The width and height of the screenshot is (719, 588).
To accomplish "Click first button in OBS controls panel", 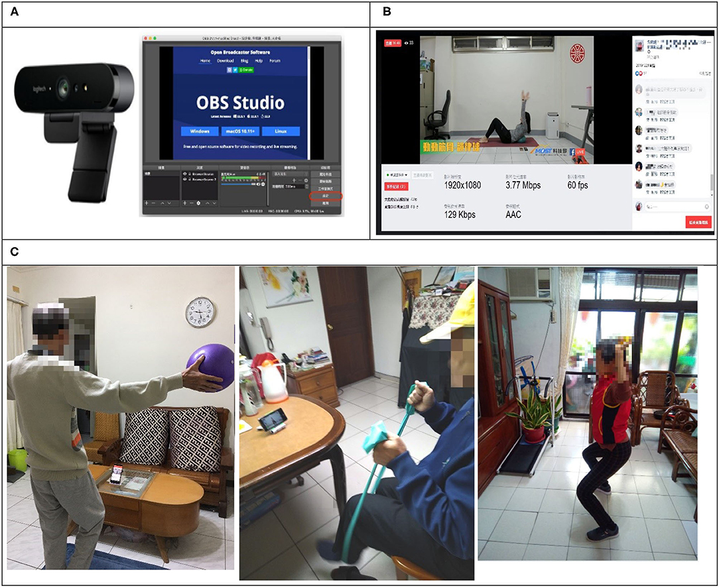I will pyautogui.click(x=326, y=174).
